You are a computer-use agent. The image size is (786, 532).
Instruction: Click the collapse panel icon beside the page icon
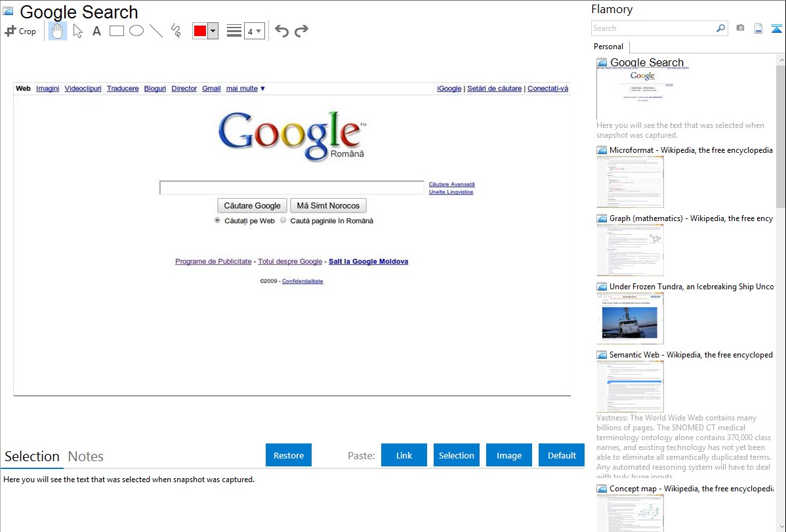[776, 29]
